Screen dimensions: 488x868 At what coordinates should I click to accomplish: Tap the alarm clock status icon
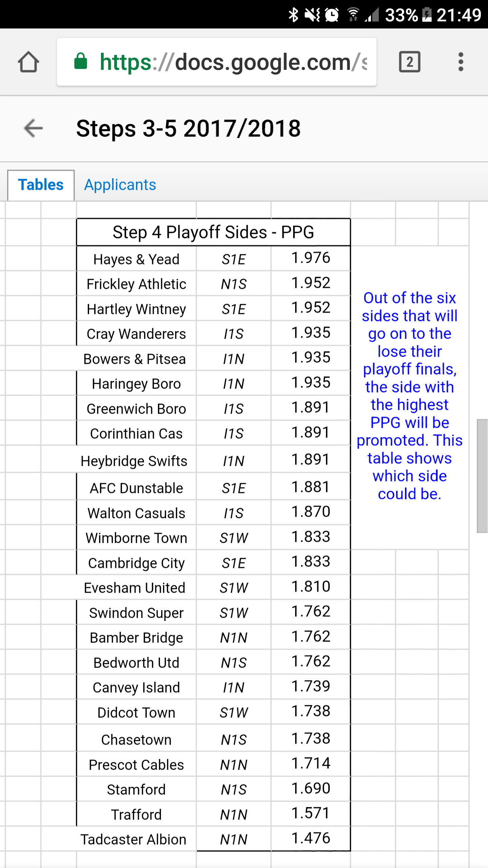pyautogui.click(x=332, y=15)
